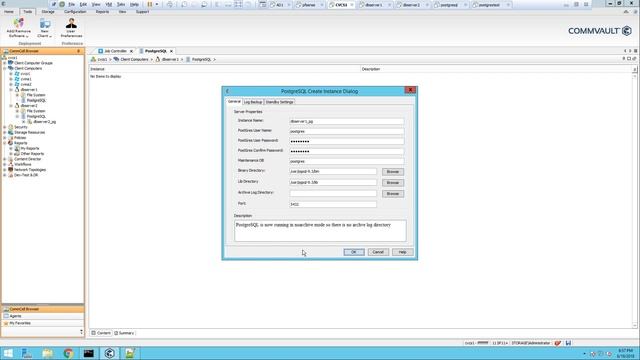Open the Log Backup tab in dialog

point(253,102)
